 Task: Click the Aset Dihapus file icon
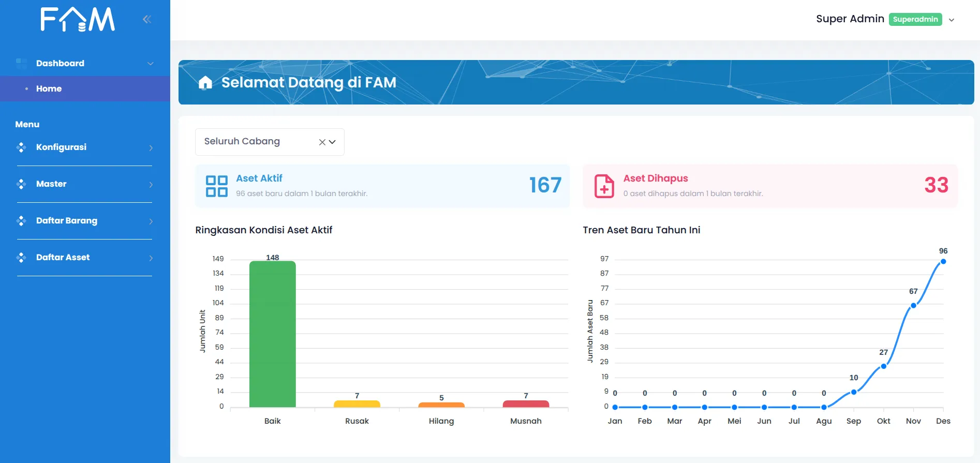(604, 186)
